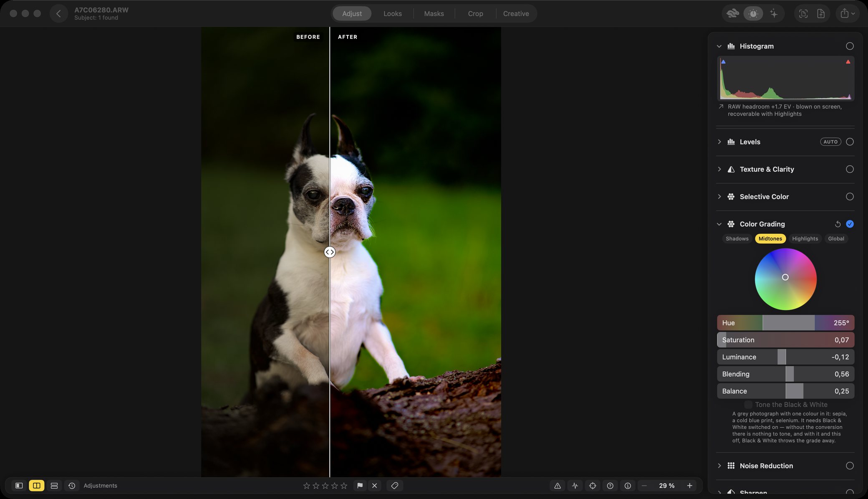Viewport: 868px width, 499px height.
Task: Open the adjustments history clock icon
Action: tap(72, 486)
